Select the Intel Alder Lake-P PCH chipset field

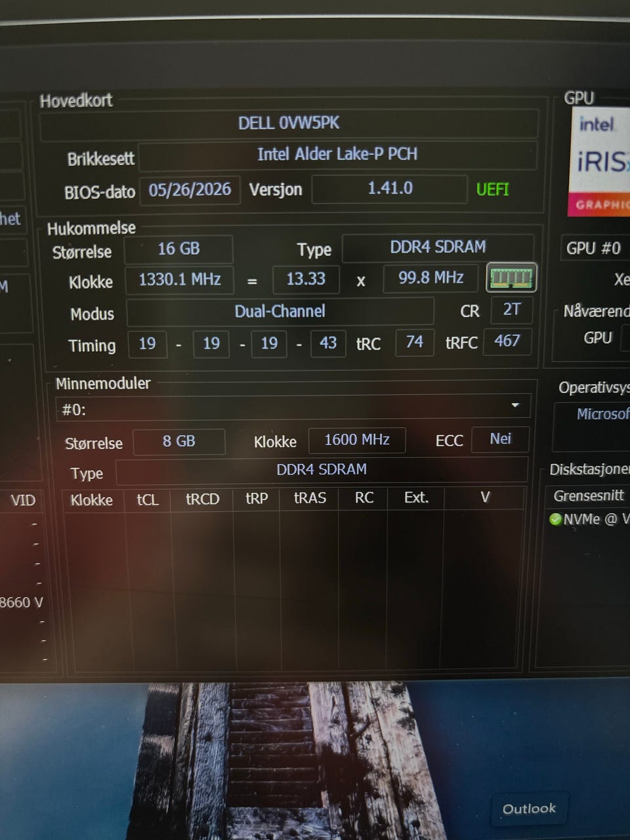(x=337, y=155)
